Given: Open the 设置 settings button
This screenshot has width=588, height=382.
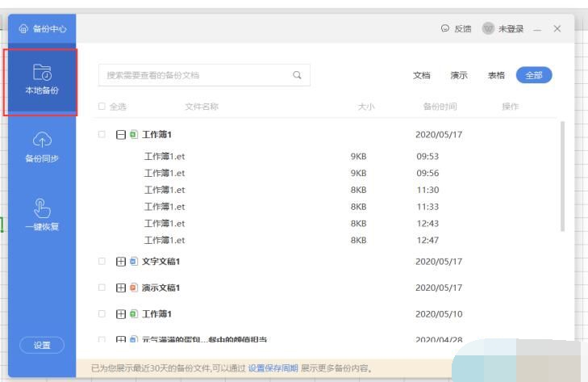Looking at the screenshot, I should tap(40, 345).
